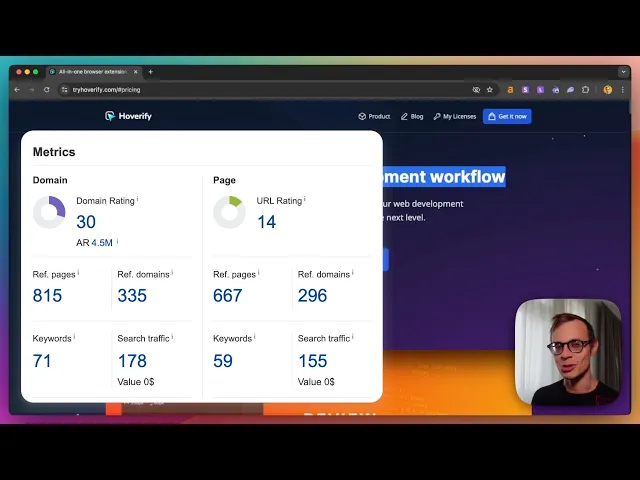Viewport: 640px width, 480px height.
Task: Bookmark this page with the star icon
Action: (490, 90)
